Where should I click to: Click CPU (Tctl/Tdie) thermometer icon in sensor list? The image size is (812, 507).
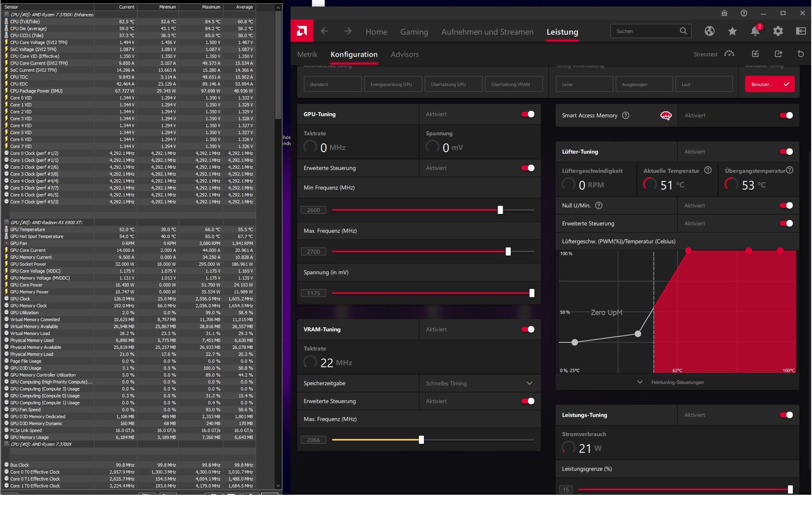(6, 22)
